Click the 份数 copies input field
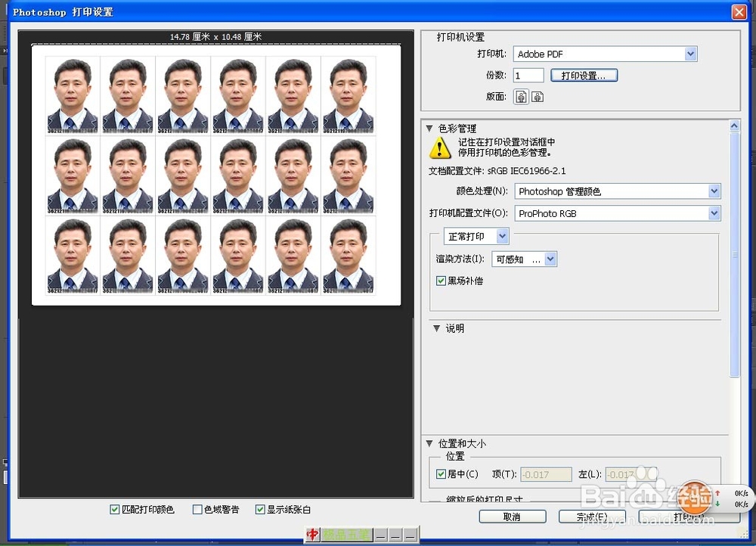The height and width of the screenshot is (546, 756). point(528,75)
